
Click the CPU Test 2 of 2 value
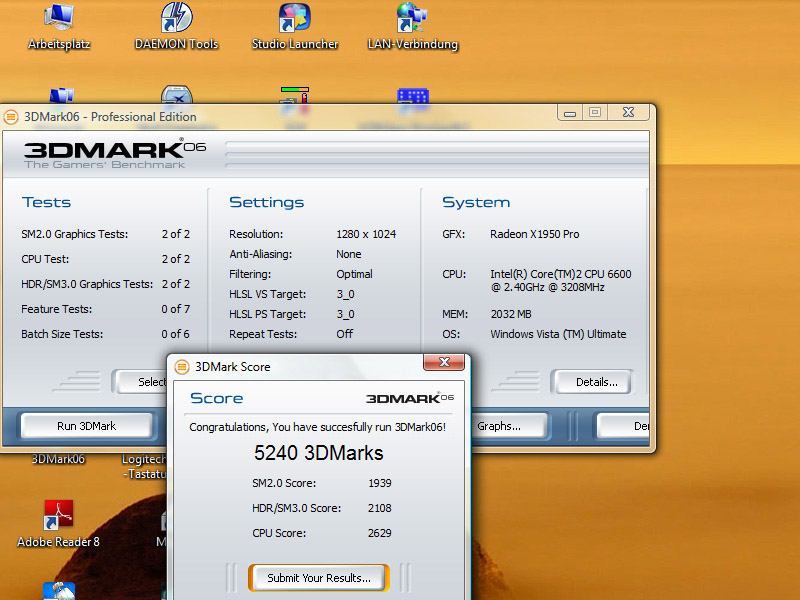(x=176, y=259)
